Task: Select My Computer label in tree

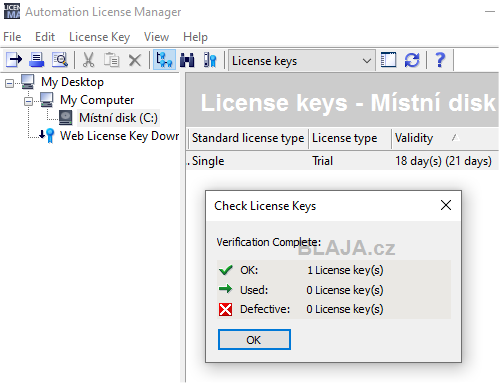Action: [x=97, y=100]
